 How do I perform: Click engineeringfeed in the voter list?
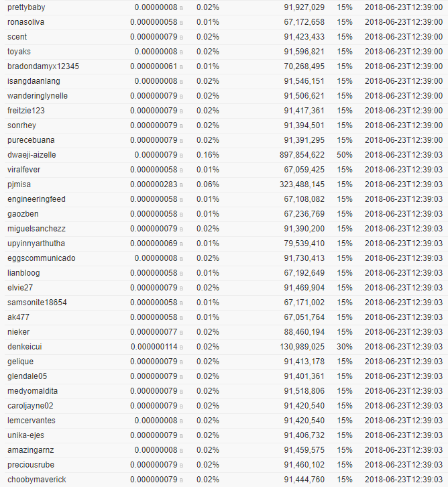36,199
